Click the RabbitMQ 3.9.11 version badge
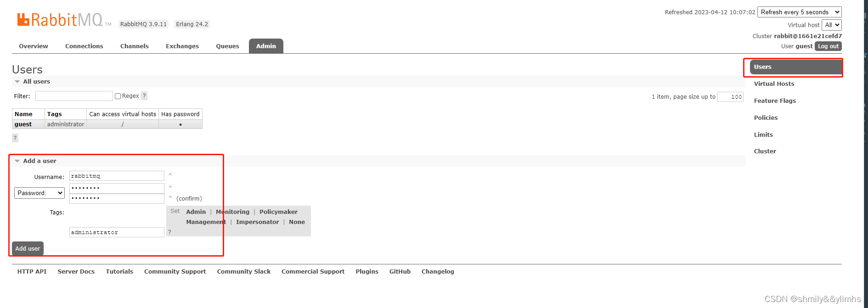Image resolution: width=868 pixels, height=308 pixels. 143,24
